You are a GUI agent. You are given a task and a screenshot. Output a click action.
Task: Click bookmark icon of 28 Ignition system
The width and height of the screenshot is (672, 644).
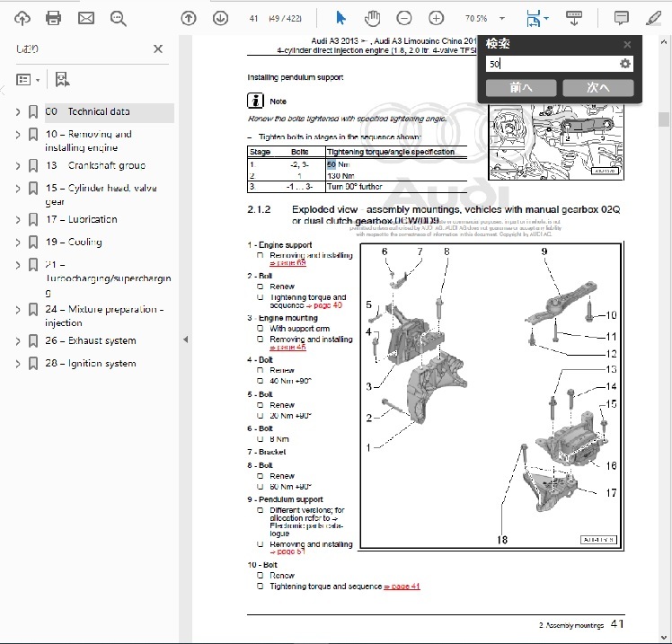[x=33, y=364]
